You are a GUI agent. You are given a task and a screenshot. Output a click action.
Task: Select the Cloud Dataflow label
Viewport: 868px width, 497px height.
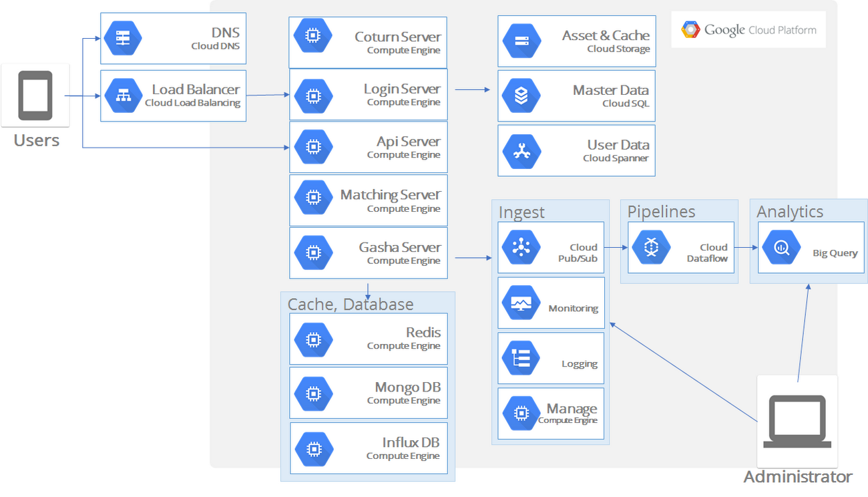pyautogui.click(x=707, y=253)
